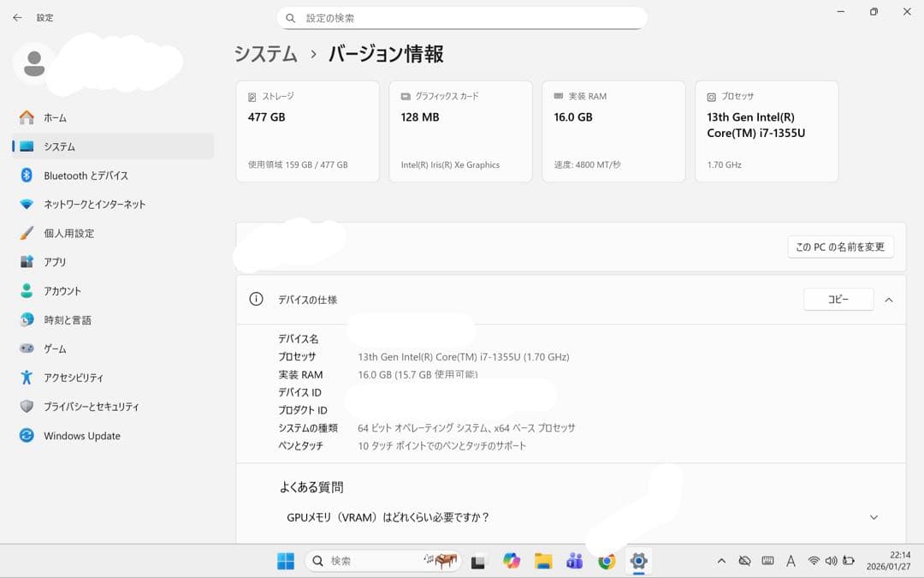This screenshot has height=578, width=924.
Task: Copy device specs with the コピー button
Action: pyautogui.click(x=838, y=299)
